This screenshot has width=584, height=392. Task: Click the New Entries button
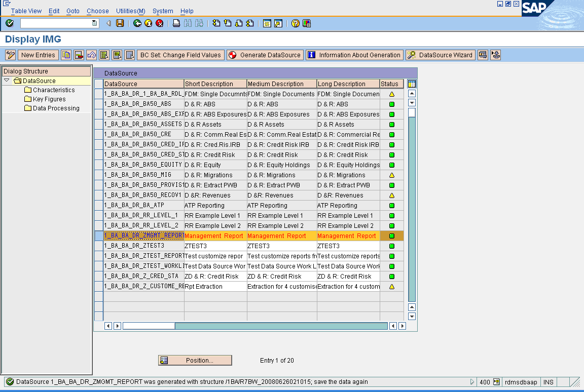38,55
